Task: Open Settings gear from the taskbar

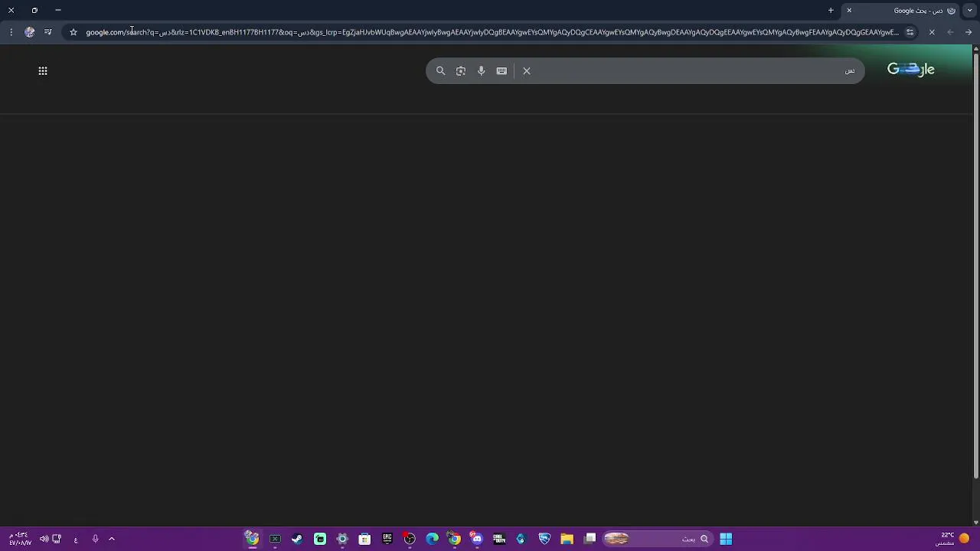Action: pos(342,539)
